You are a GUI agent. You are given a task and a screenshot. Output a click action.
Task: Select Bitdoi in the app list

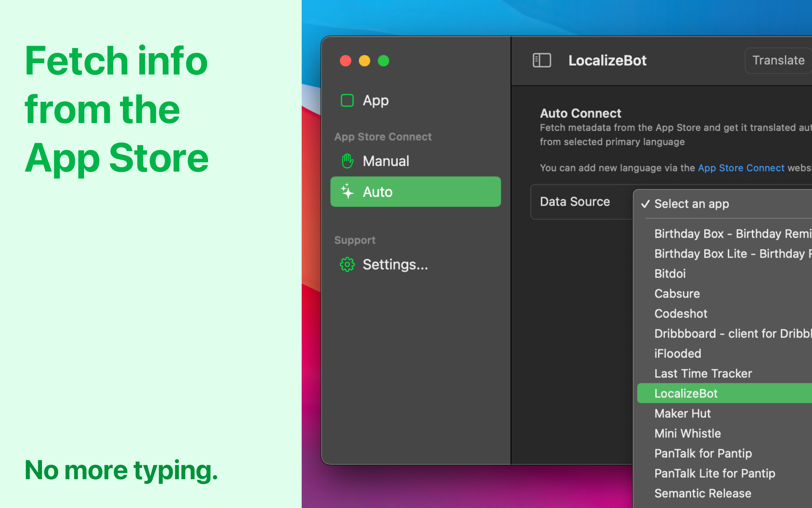coord(725,273)
